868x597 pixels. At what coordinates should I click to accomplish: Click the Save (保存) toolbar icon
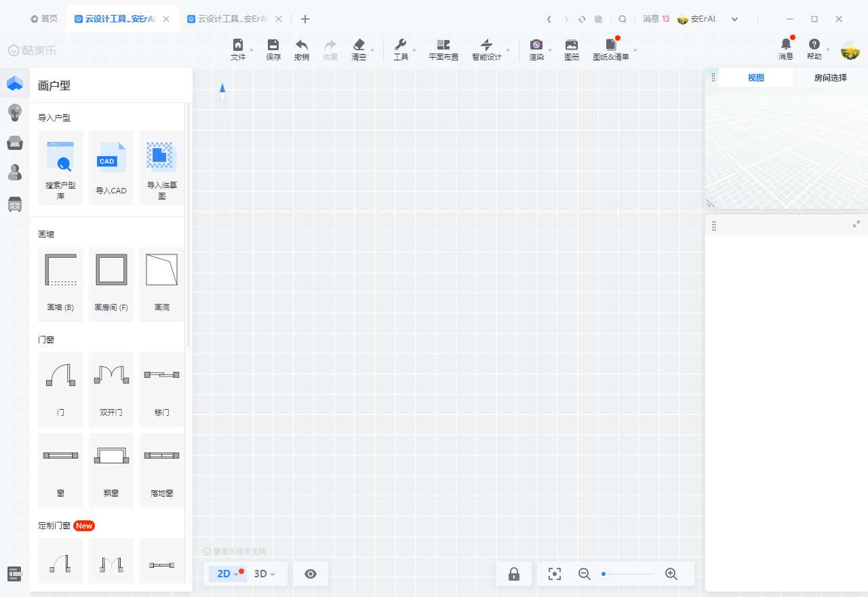point(273,50)
